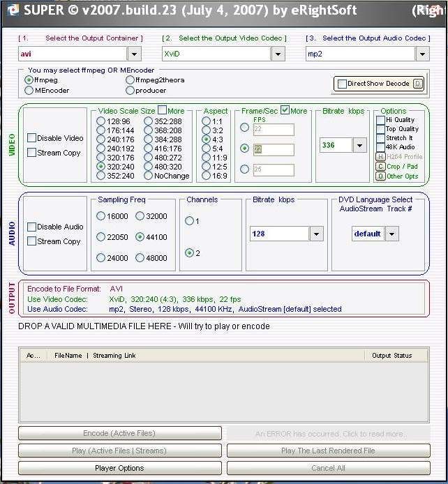Select 128:96 video scale size

[x=100, y=121]
